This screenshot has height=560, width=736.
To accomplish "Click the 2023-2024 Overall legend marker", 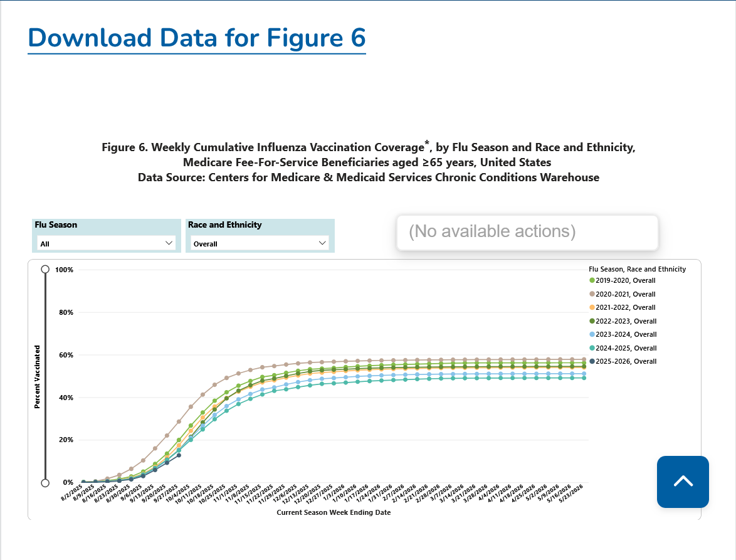I will click(592, 334).
